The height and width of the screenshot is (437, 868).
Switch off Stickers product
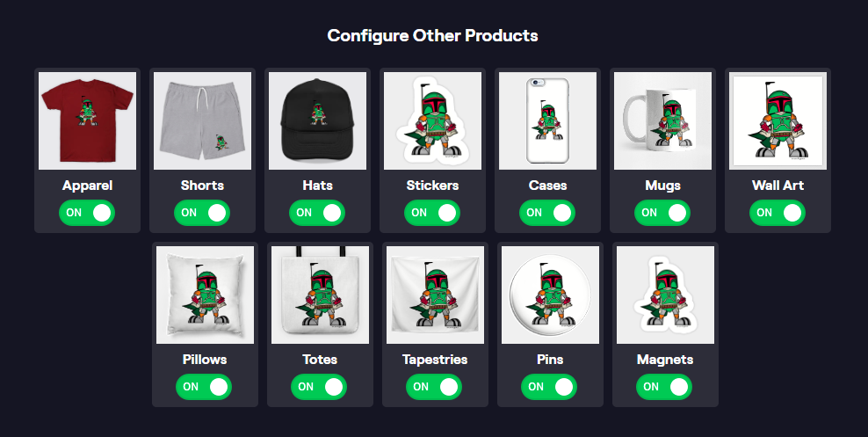(432, 213)
